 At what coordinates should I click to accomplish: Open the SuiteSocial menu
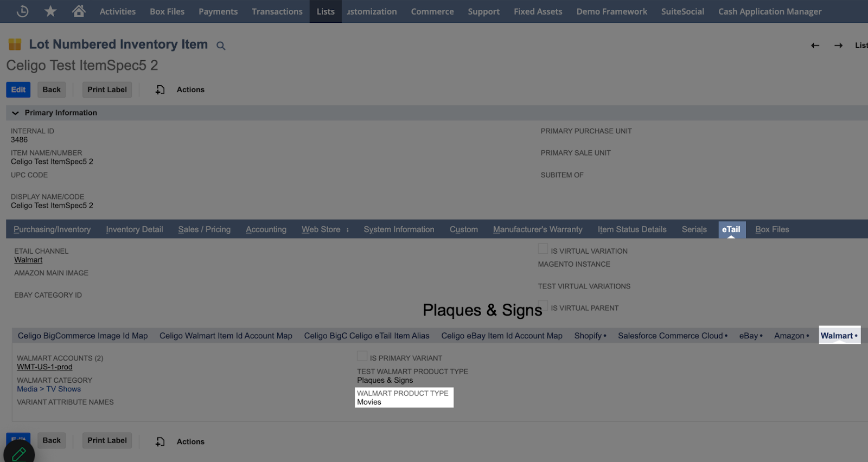pyautogui.click(x=682, y=11)
